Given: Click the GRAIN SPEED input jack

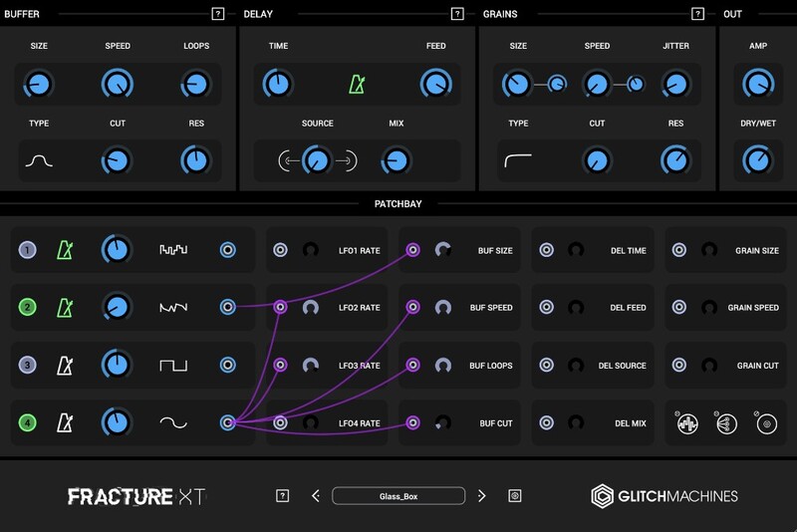Looking at the screenshot, I should pyautogui.click(x=679, y=307).
